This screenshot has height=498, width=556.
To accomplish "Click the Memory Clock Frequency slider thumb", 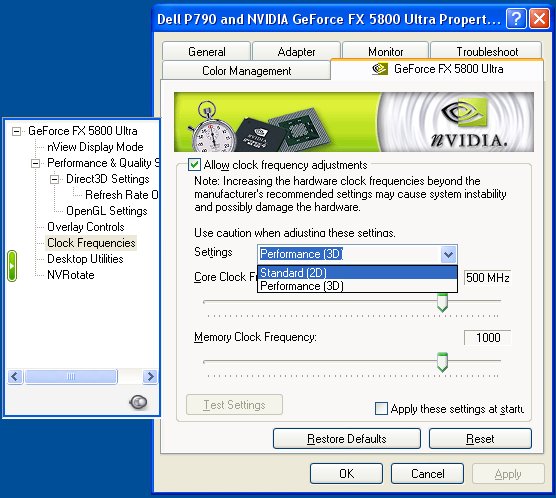I will 442,362.
